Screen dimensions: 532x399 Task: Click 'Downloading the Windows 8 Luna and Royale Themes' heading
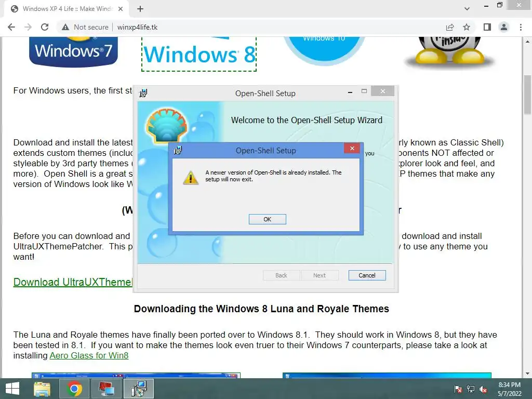tap(261, 309)
